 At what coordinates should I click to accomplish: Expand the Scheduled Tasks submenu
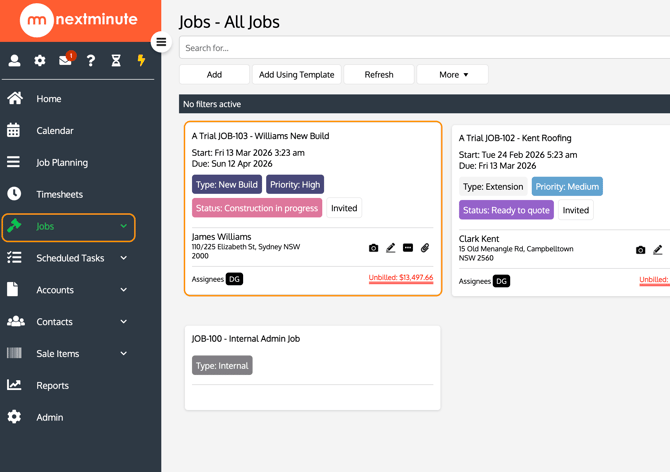coord(124,258)
